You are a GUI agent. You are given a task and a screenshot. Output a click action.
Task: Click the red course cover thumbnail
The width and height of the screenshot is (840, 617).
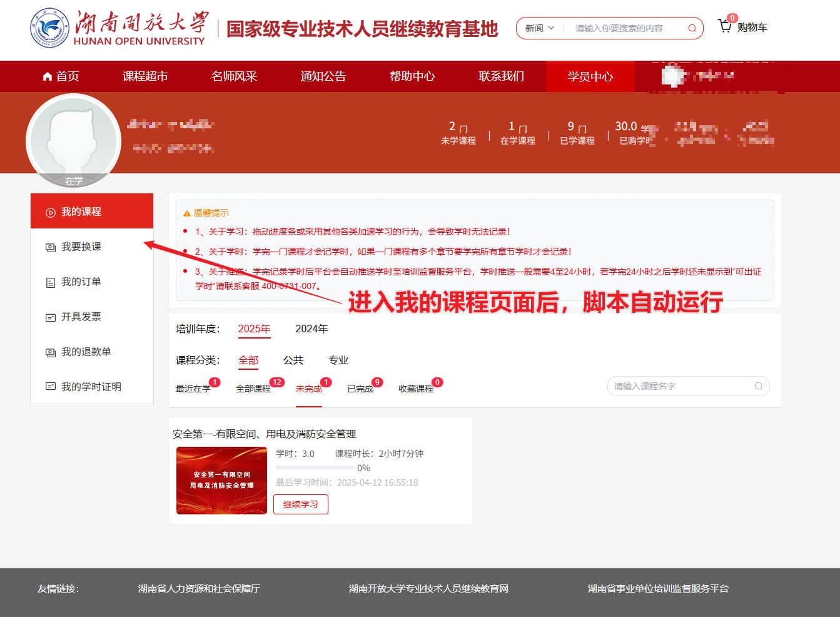click(221, 481)
